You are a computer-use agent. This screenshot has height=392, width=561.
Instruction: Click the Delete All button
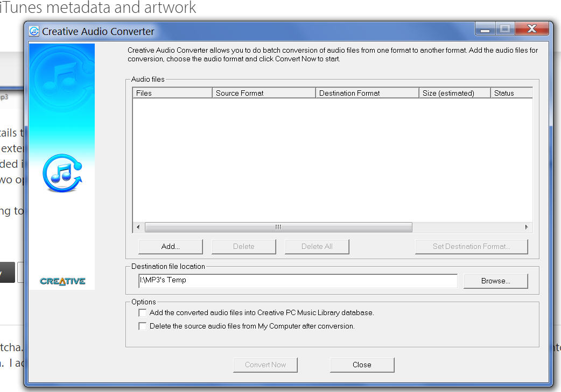click(317, 247)
